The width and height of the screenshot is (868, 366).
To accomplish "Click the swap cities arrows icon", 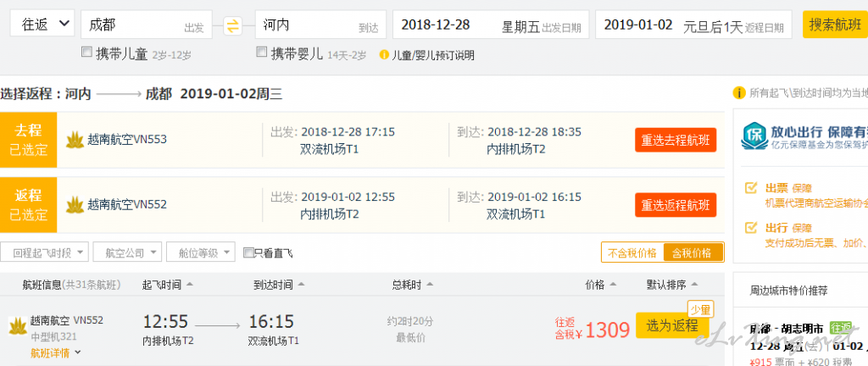I will click(233, 25).
